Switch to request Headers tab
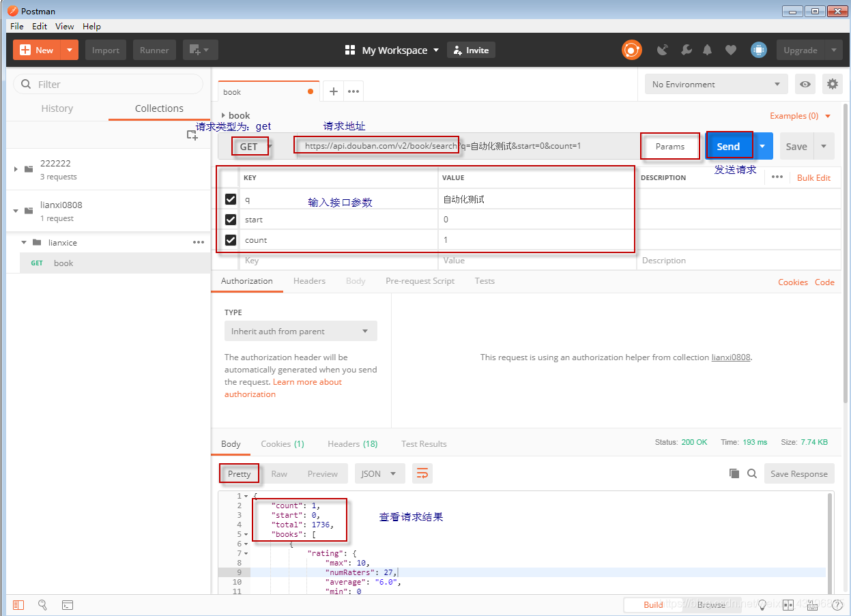851x616 pixels. click(309, 280)
